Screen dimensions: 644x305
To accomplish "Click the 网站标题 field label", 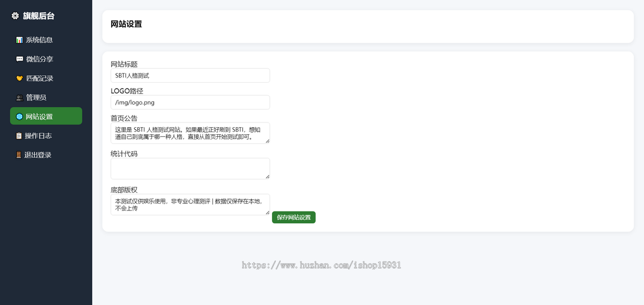I will coord(124,64).
